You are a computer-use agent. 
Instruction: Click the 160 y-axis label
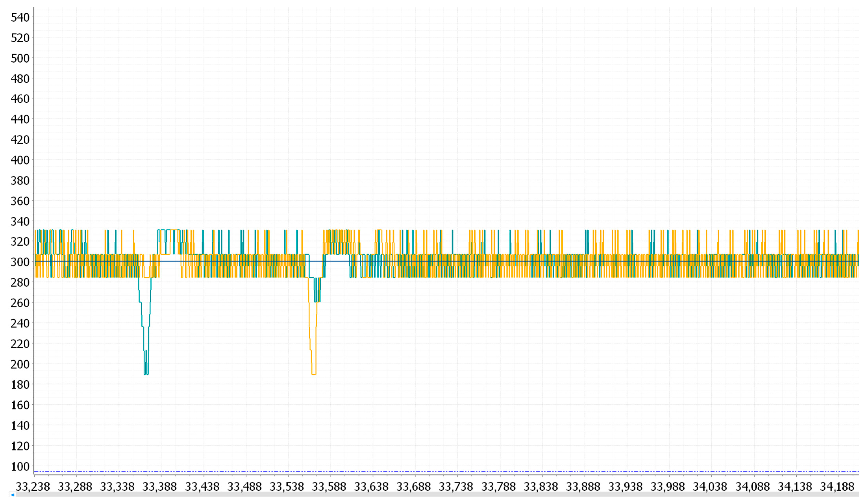coord(20,405)
